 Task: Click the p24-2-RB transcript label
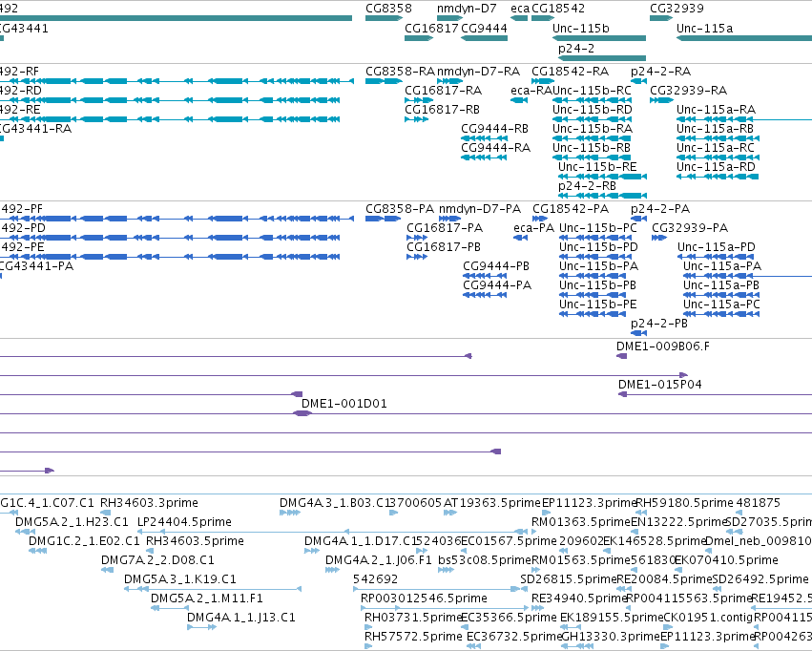coord(587,186)
